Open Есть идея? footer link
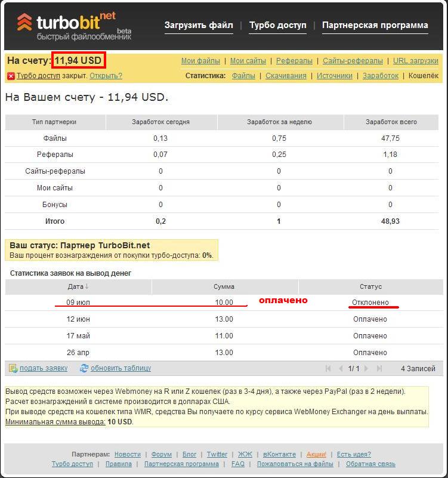Screen dimensions: 448x478 (354, 455)
